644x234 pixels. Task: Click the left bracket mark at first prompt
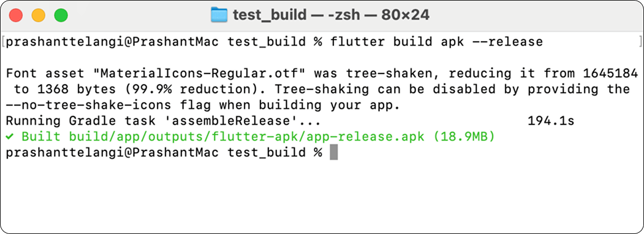3,41
